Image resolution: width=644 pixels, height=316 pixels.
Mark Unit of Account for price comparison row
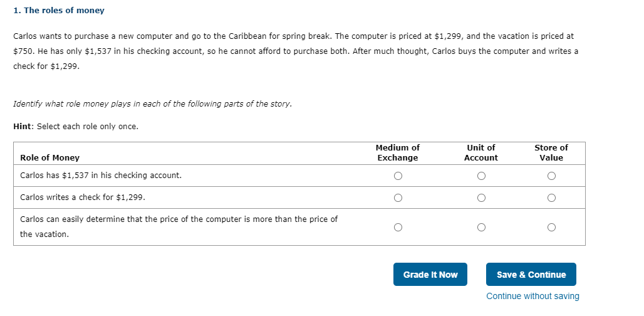[x=481, y=227]
